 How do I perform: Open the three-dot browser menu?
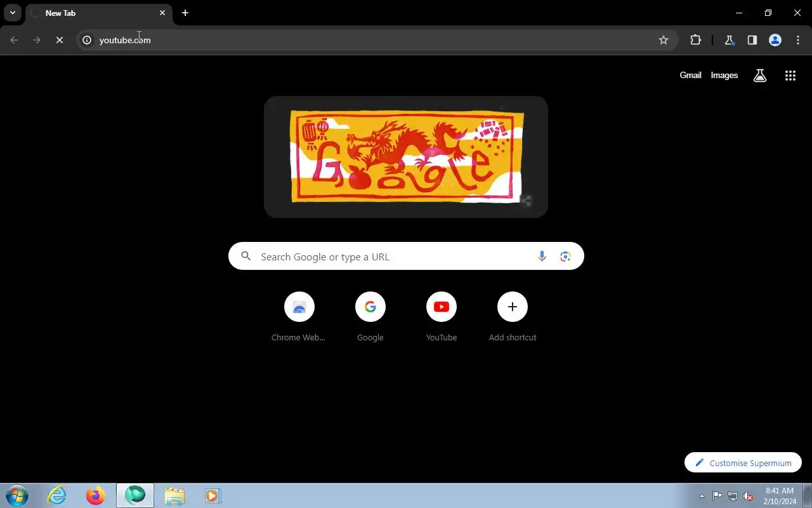pyautogui.click(x=797, y=40)
